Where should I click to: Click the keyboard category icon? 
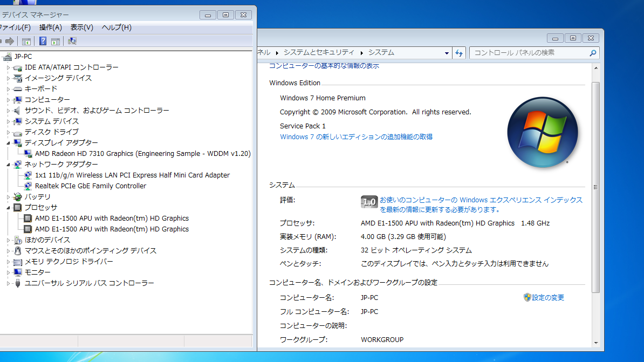coord(18,89)
